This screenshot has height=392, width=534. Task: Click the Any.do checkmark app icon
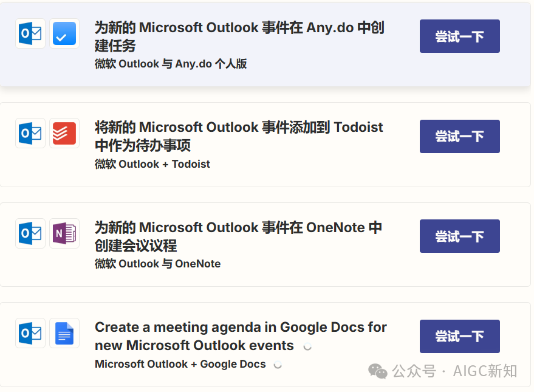click(x=64, y=33)
